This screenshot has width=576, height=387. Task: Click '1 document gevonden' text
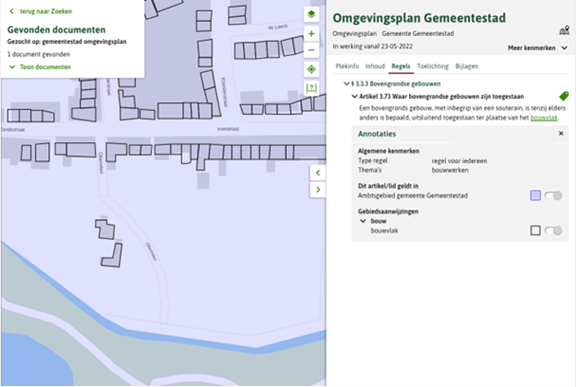[x=39, y=54]
